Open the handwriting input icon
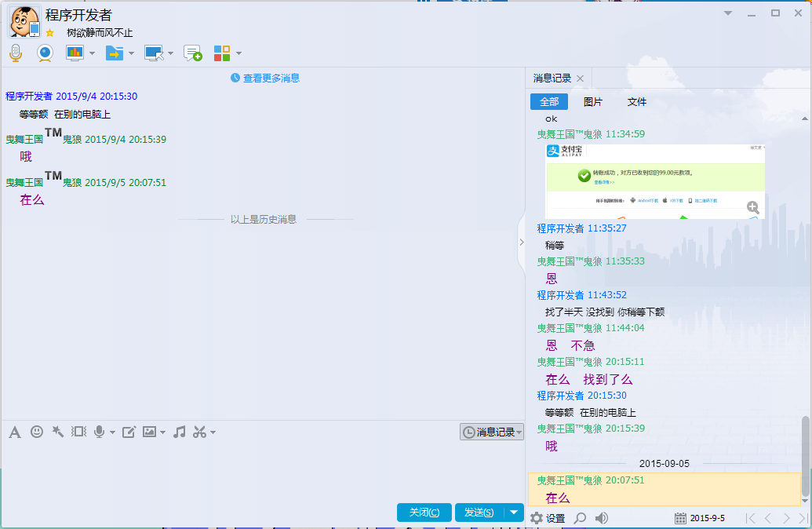Viewport: 812px width, 529px height. 129,432
